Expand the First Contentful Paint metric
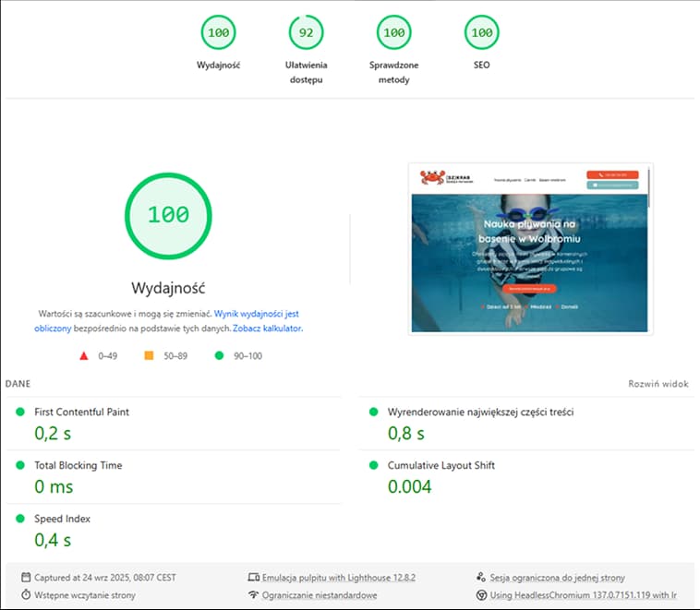Screen dimensions: 700x610 [x=81, y=412]
